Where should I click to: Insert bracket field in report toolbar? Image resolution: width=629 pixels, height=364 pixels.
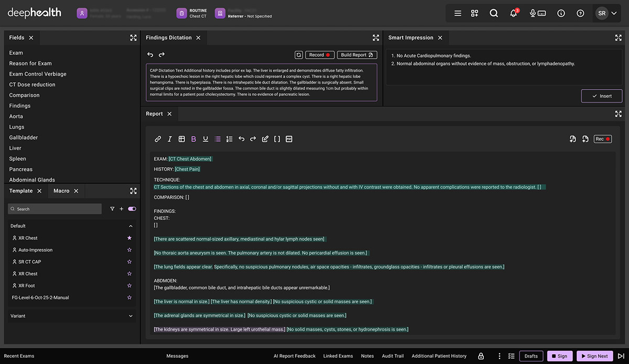coord(277,139)
